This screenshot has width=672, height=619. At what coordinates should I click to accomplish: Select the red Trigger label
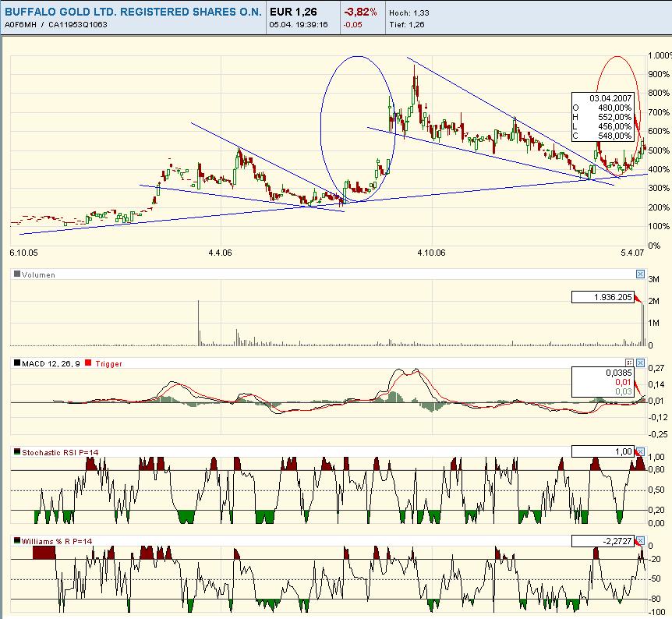click(108, 363)
